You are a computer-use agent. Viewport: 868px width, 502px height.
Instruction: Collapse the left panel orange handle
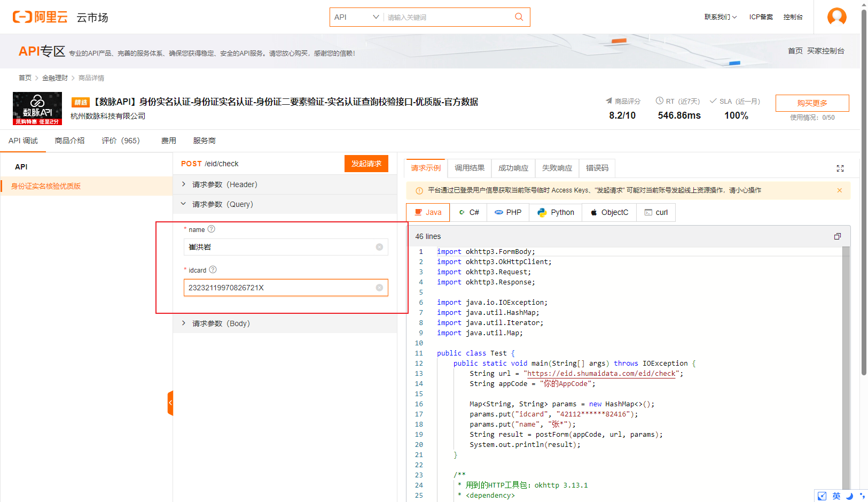[x=170, y=403]
